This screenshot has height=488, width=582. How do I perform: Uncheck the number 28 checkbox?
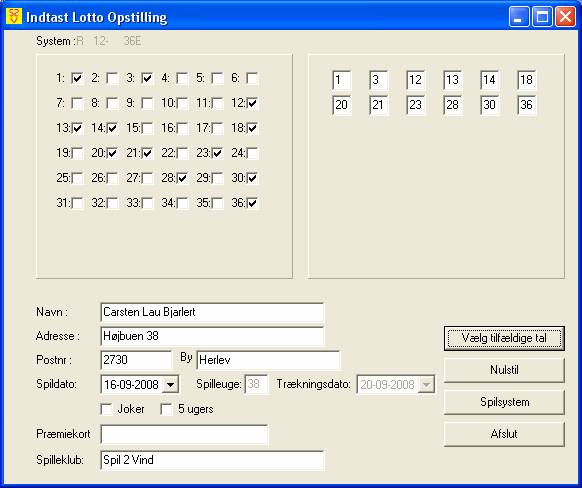tap(182, 178)
